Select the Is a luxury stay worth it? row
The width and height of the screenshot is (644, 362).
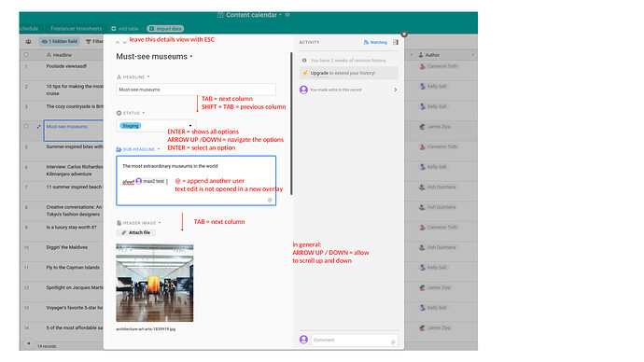(71, 228)
